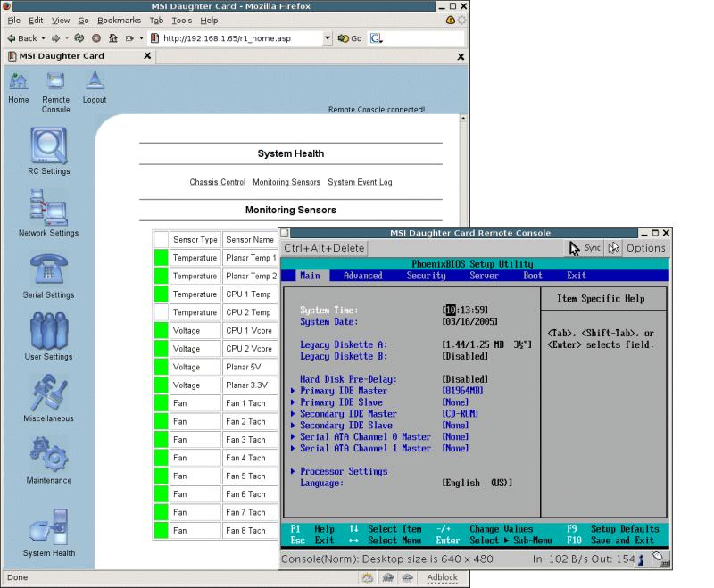
Task: Click the Go button next to the URL
Action: click(x=350, y=38)
